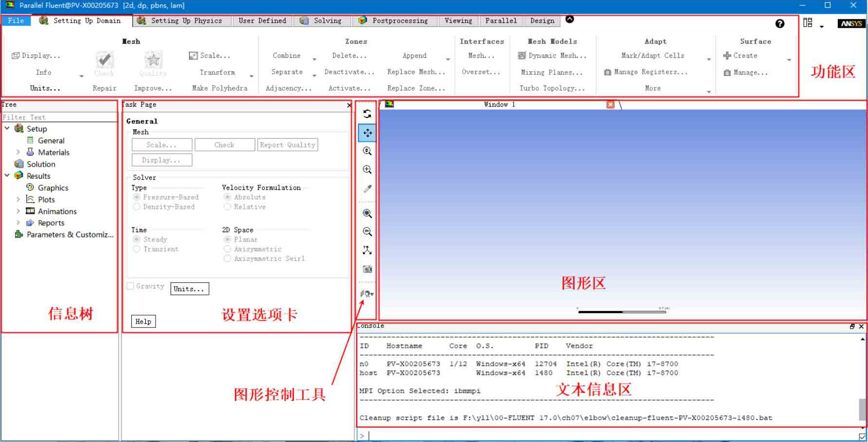
Task: Click the layout arrangement icon
Action: [x=808, y=23]
